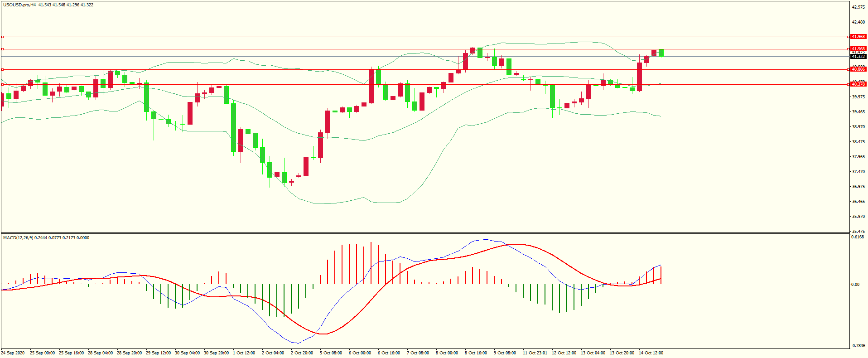The height and width of the screenshot is (358, 868).
Task: Select the 40.886 red price label
Action: click(858, 69)
